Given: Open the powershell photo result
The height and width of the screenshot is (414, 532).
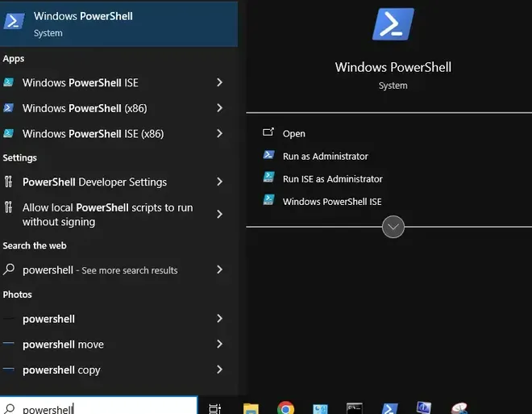Looking at the screenshot, I should pos(48,319).
